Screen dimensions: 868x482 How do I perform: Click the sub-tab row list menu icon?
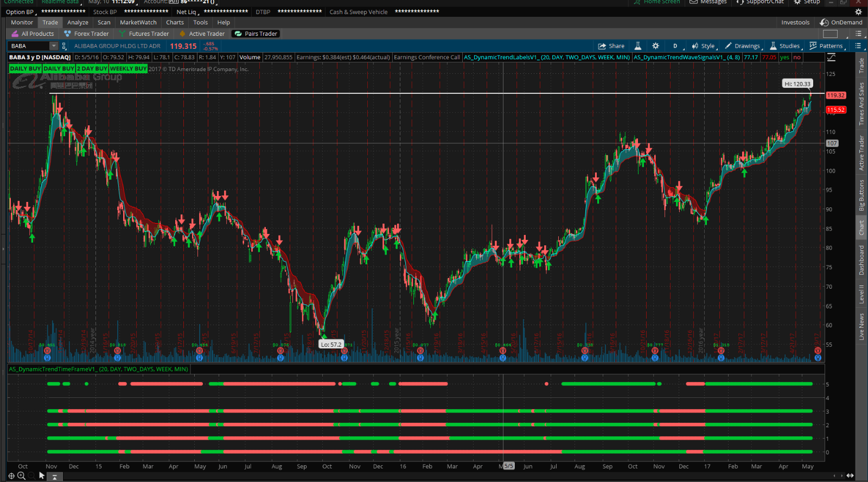click(x=858, y=34)
